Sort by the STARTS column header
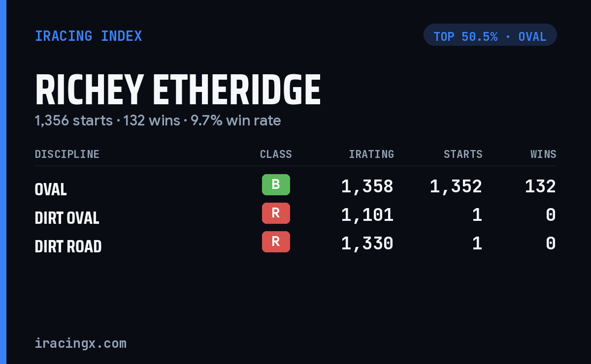 [463, 154]
